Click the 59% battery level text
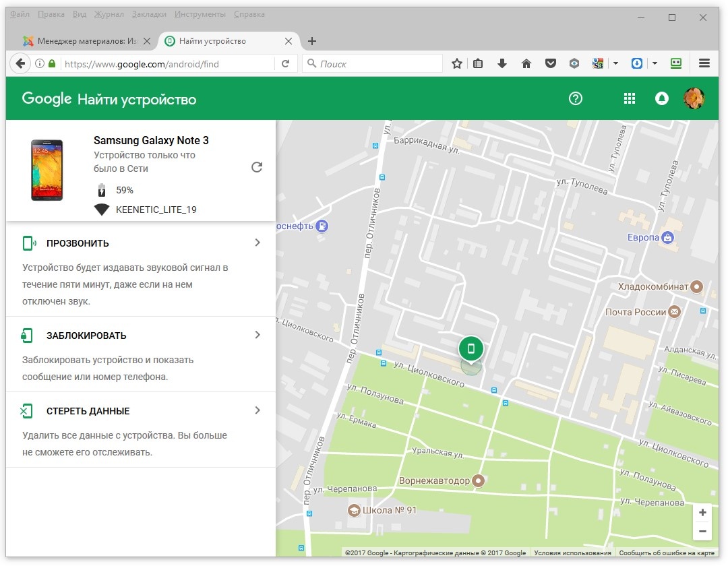This screenshot has width=728, height=568. pos(125,190)
